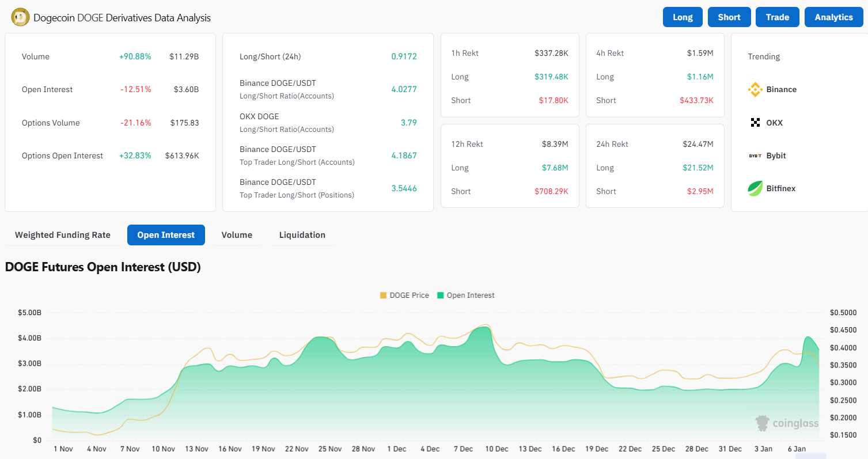Click 12h Rekt short value $708.29K
Viewport: 868px width, 459px height.
[x=551, y=191]
